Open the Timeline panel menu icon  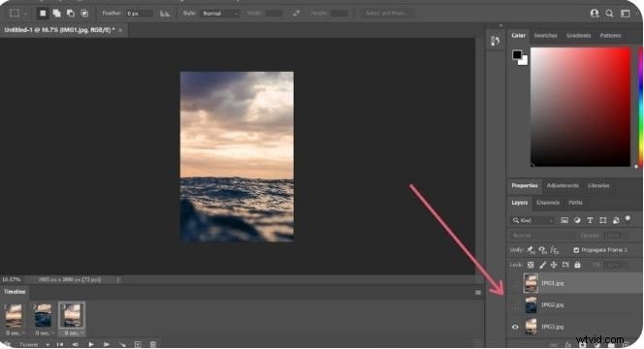(x=478, y=293)
